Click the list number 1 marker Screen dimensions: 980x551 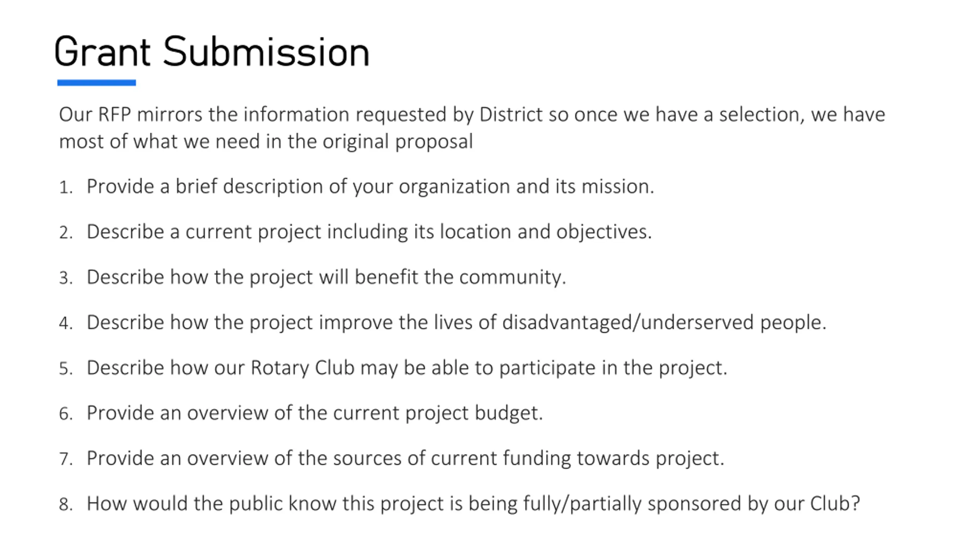coord(66,188)
